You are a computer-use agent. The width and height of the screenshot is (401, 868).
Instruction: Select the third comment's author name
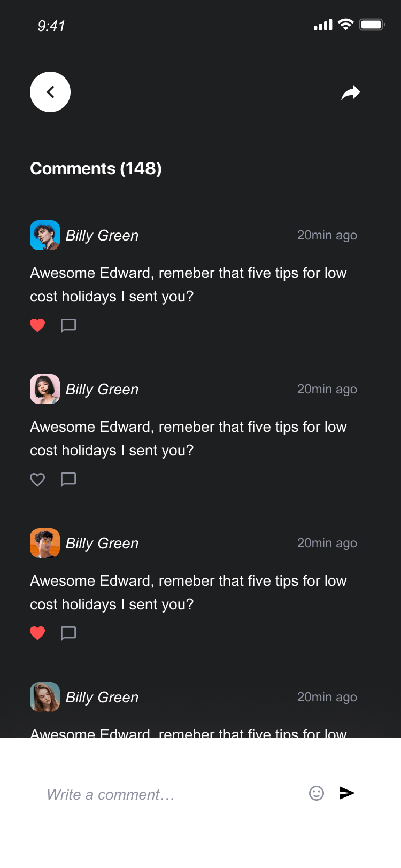point(102,544)
